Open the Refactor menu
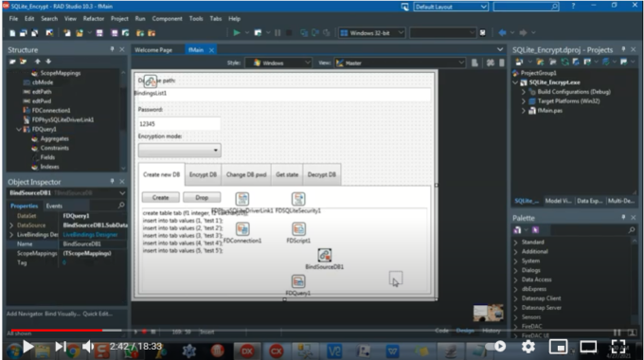644x360 pixels. pos(93,19)
